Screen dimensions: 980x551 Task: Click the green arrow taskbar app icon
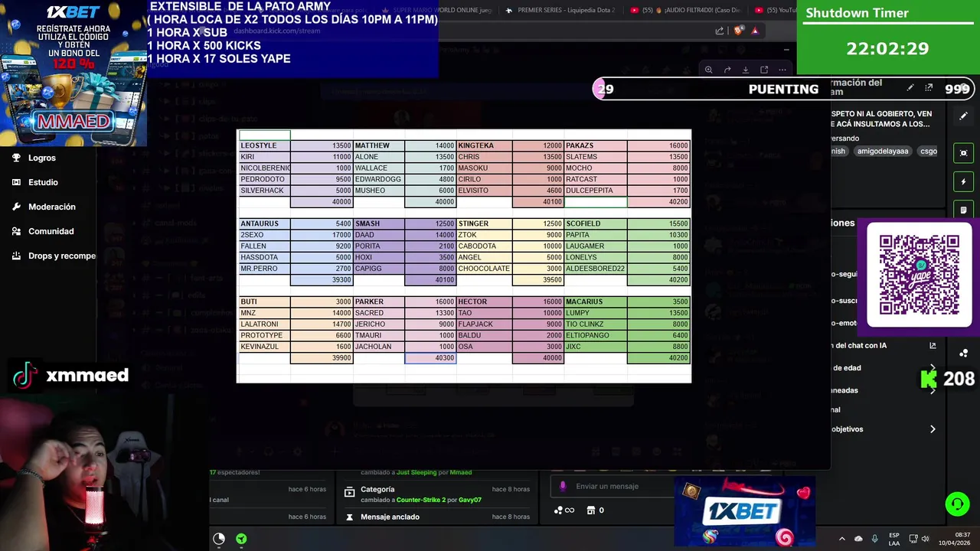click(x=241, y=539)
